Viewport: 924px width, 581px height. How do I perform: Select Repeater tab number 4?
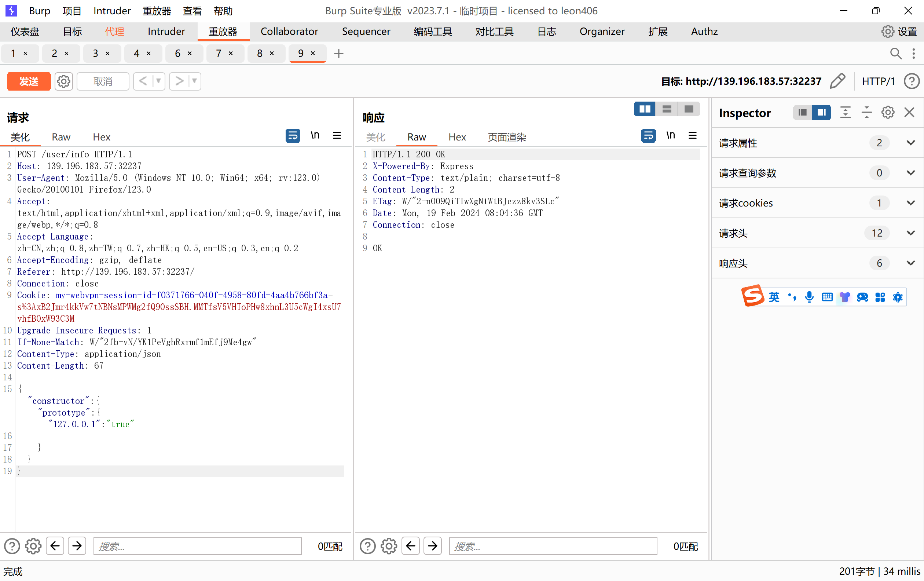(137, 53)
